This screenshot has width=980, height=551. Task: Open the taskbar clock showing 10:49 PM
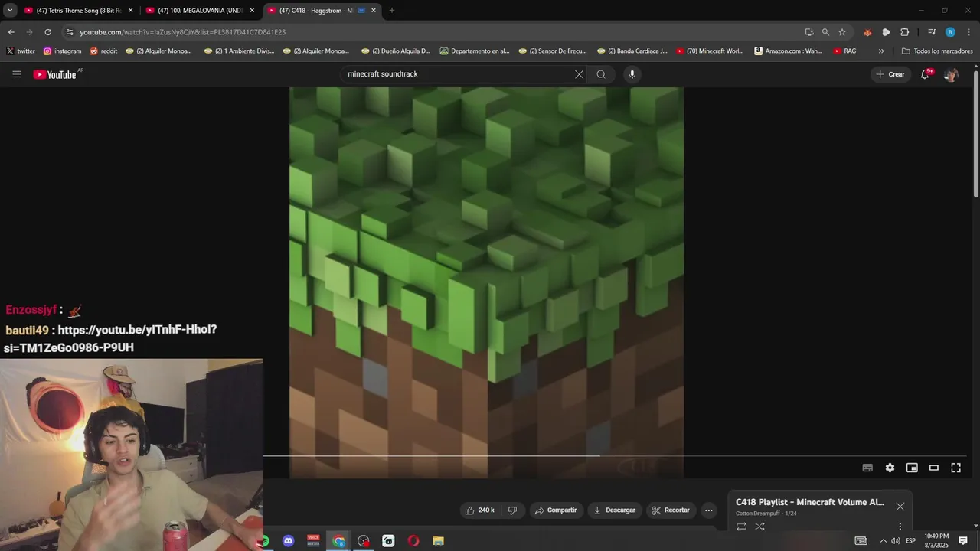tap(936, 541)
